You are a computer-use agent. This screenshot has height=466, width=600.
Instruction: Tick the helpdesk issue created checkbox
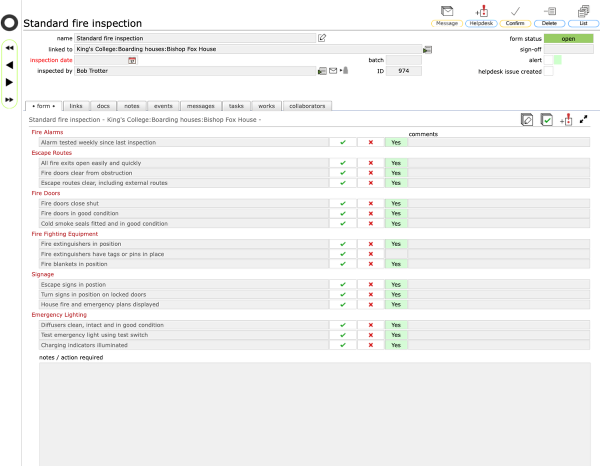(548, 71)
